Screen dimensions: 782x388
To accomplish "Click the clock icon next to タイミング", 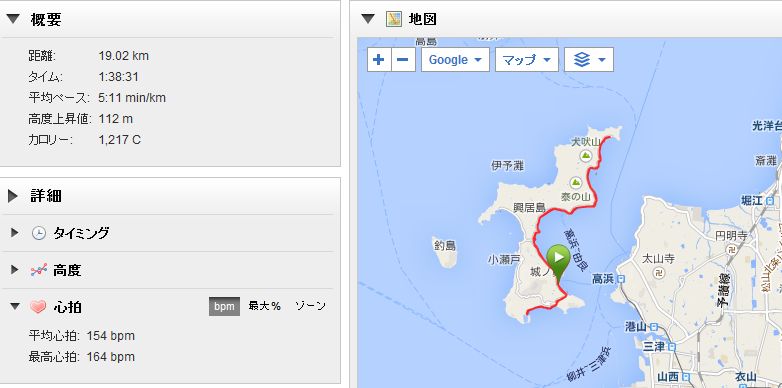I will tap(38, 233).
